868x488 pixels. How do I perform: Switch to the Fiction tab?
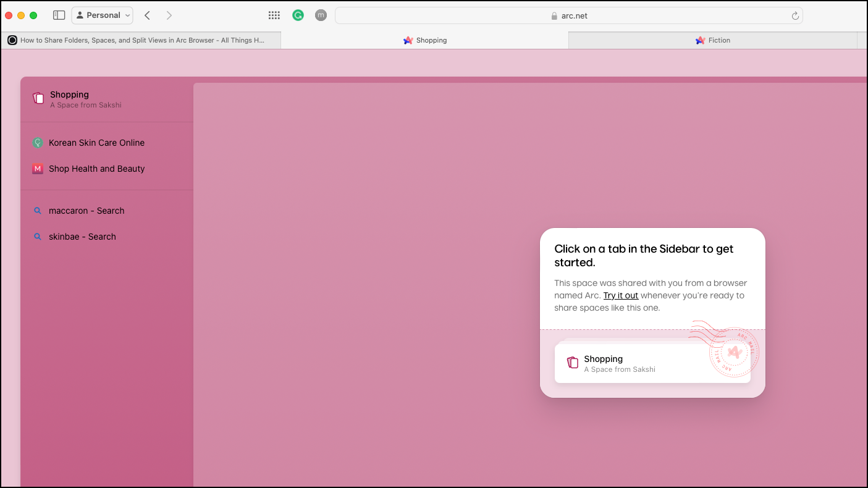click(x=713, y=40)
